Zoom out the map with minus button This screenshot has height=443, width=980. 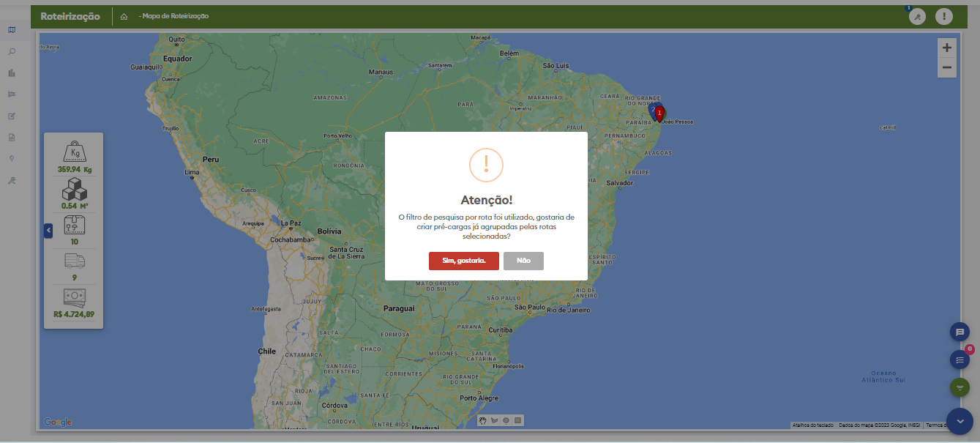(947, 67)
